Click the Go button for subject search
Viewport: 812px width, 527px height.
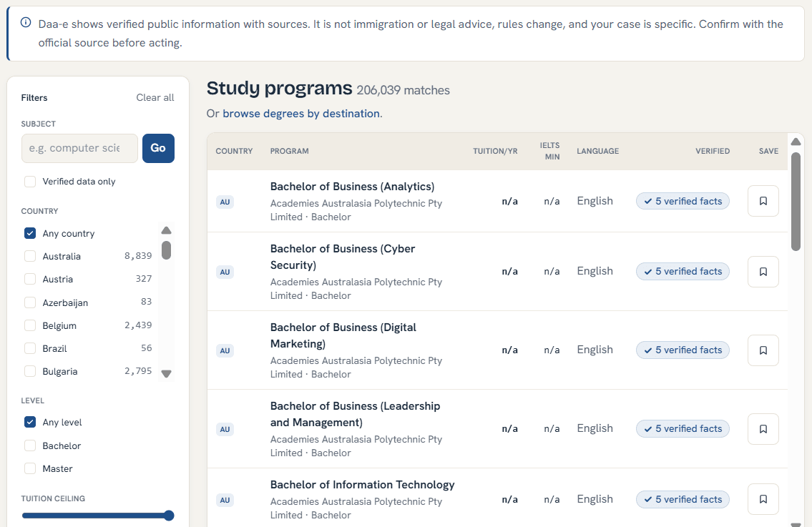[158, 148]
